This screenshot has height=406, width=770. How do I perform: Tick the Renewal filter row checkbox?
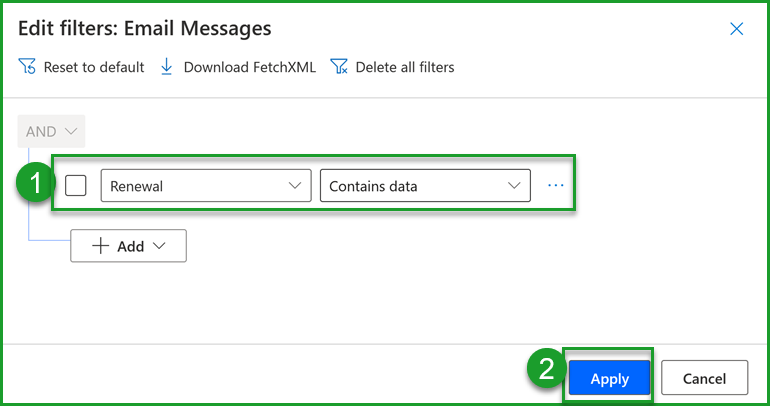tap(76, 185)
